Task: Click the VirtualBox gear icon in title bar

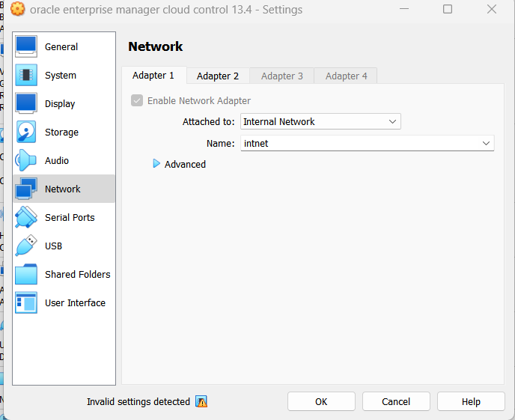Action: (18, 9)
